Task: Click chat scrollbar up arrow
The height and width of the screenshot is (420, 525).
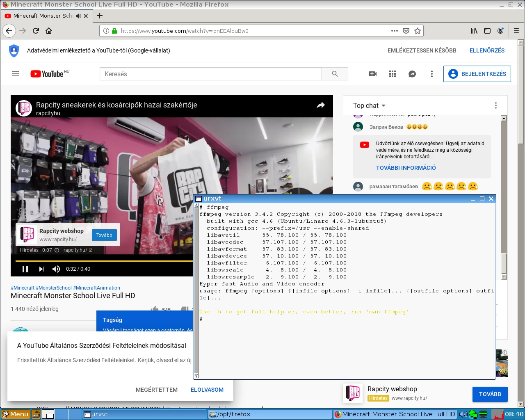Action: pyautogui.click(x=504, y=119)
